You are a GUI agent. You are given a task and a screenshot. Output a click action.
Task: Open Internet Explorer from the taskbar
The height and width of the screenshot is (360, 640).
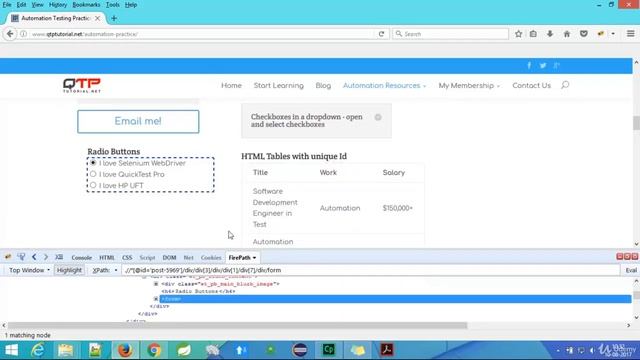(38, 350)
